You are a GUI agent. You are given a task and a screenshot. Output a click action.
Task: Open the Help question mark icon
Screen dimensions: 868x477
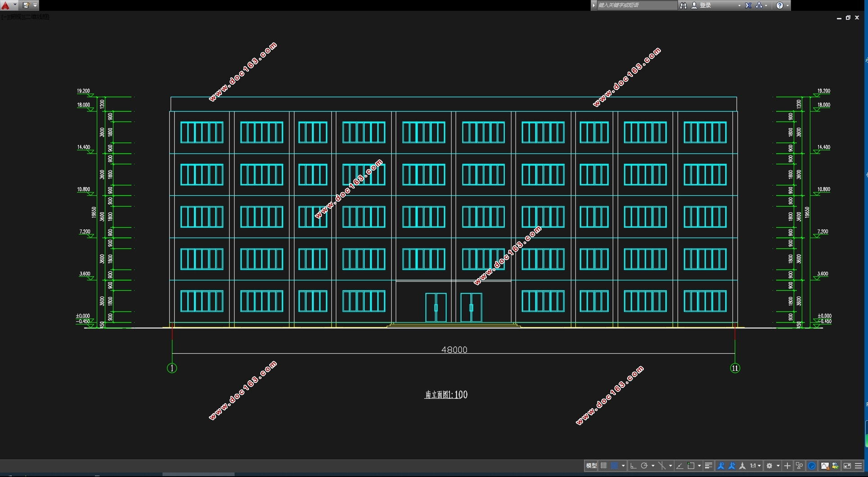coord(780,5)
